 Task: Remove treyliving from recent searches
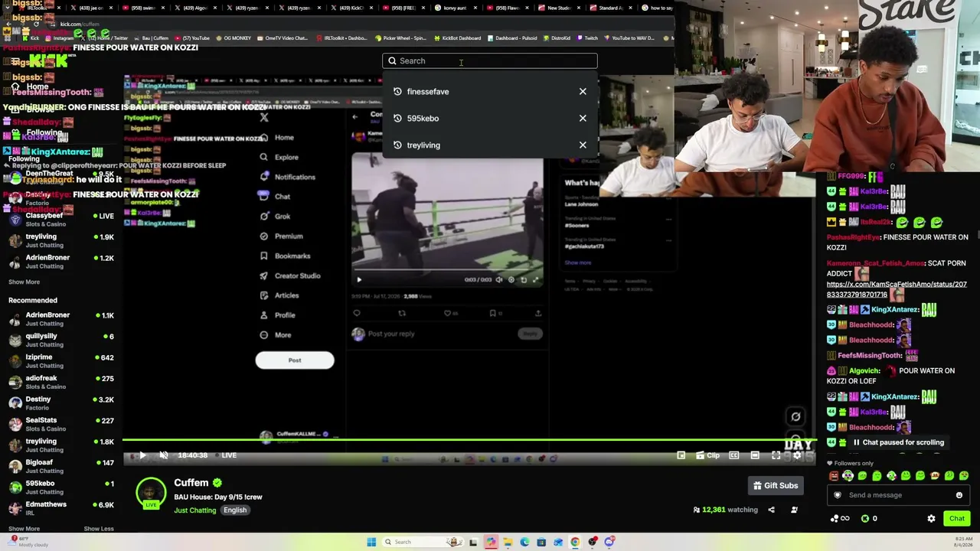point(583,145)
